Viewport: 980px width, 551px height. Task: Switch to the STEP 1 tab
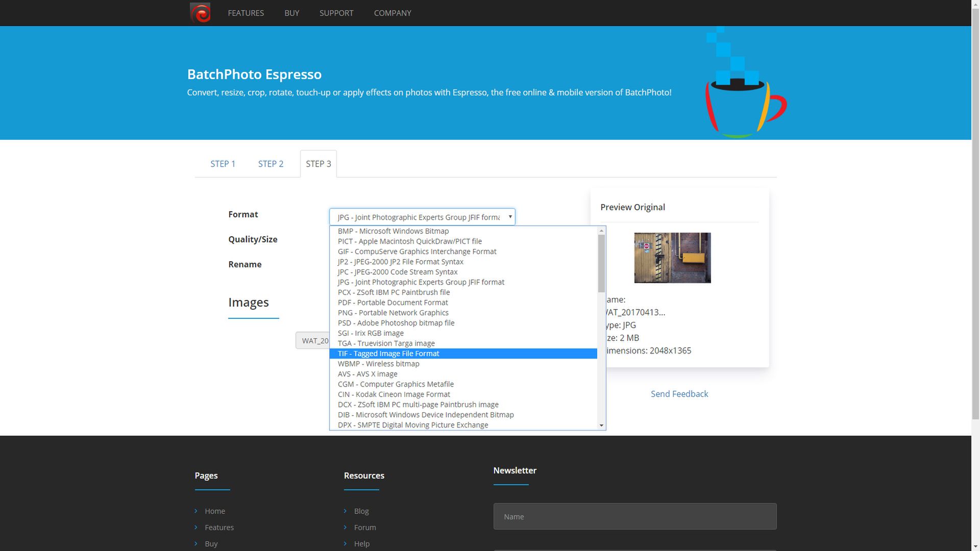click(223, 164)
